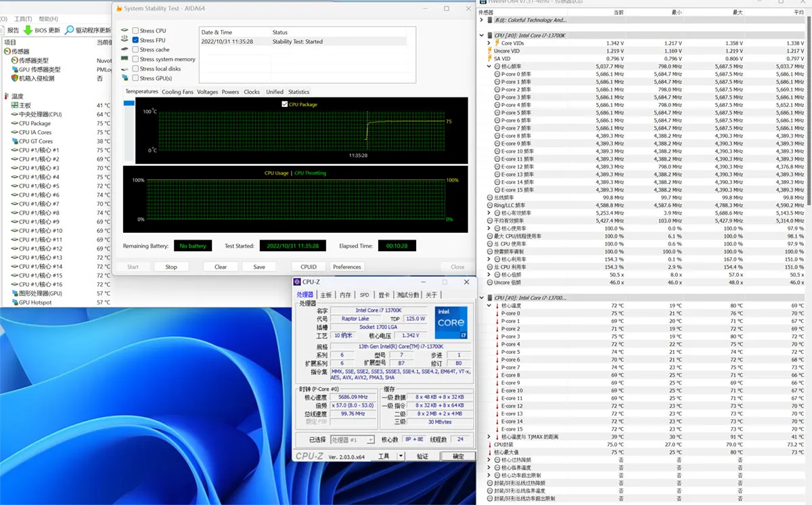Open the 工具(T) menu in AIDA64
Image resolution: width=812 pixels, height=505 pixels.
tap(23, 19)
